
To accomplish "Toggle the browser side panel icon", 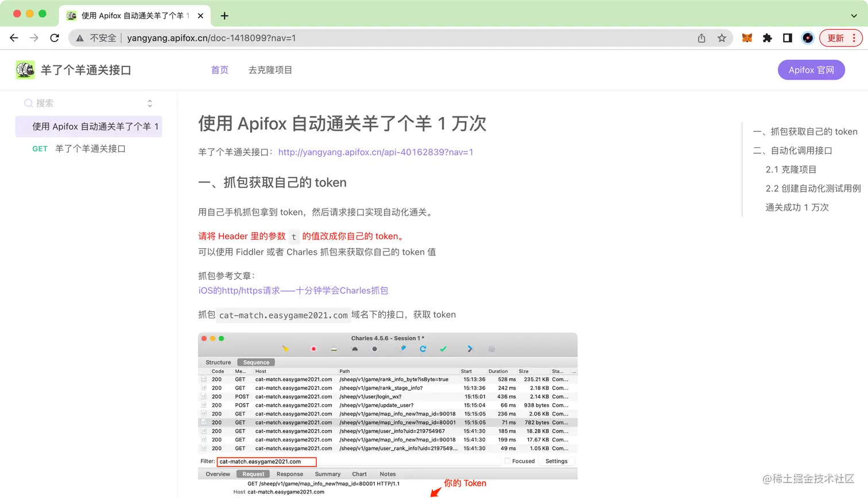I will click(x=788, y=38).
